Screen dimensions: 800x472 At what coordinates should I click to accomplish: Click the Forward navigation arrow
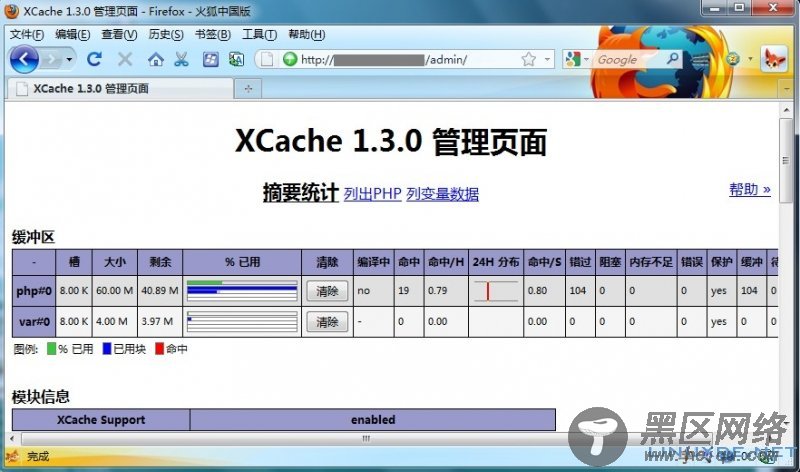[x=52, y=60]
